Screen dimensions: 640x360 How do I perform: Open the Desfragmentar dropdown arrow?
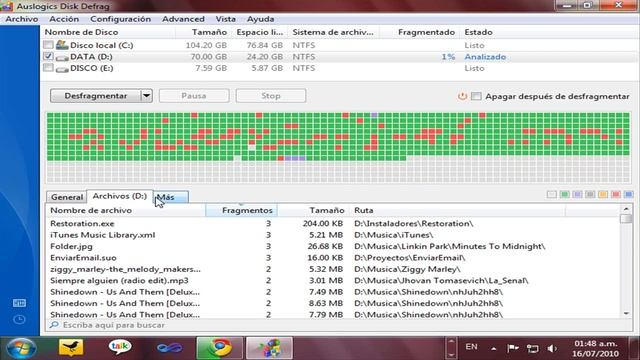coord(147,96)
